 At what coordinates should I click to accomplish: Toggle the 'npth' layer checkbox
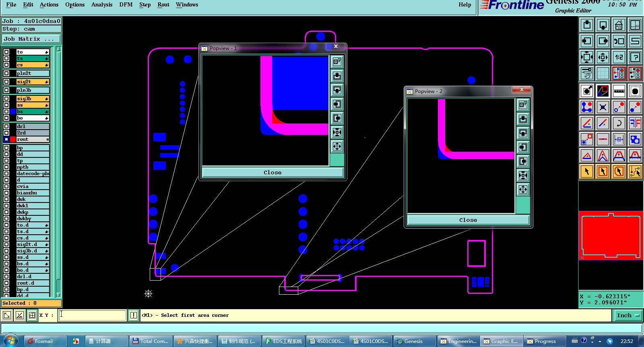coord(6,167)
